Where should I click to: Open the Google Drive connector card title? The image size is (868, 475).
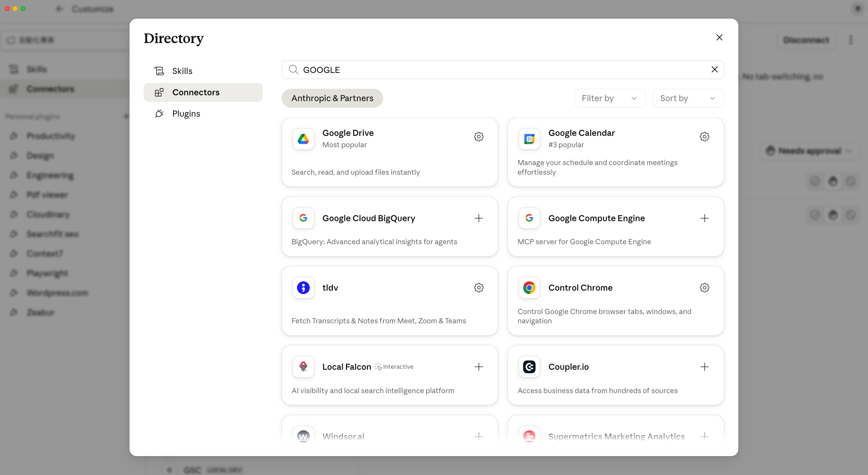[348, 133]
